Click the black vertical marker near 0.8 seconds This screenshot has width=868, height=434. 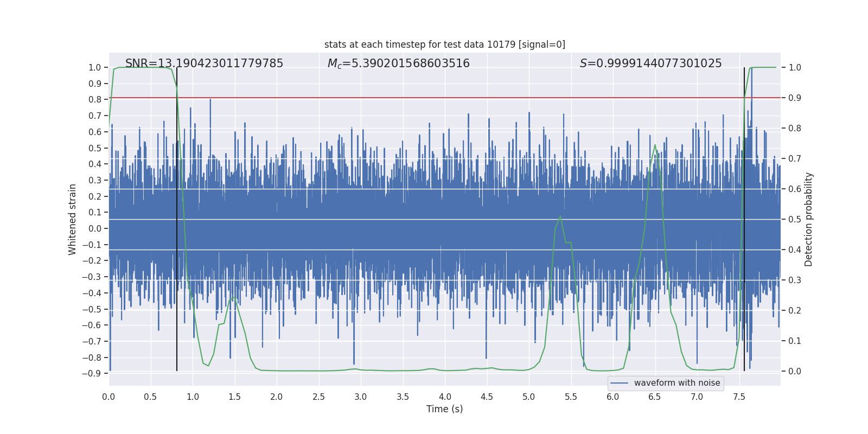click(x=177, y=217)
